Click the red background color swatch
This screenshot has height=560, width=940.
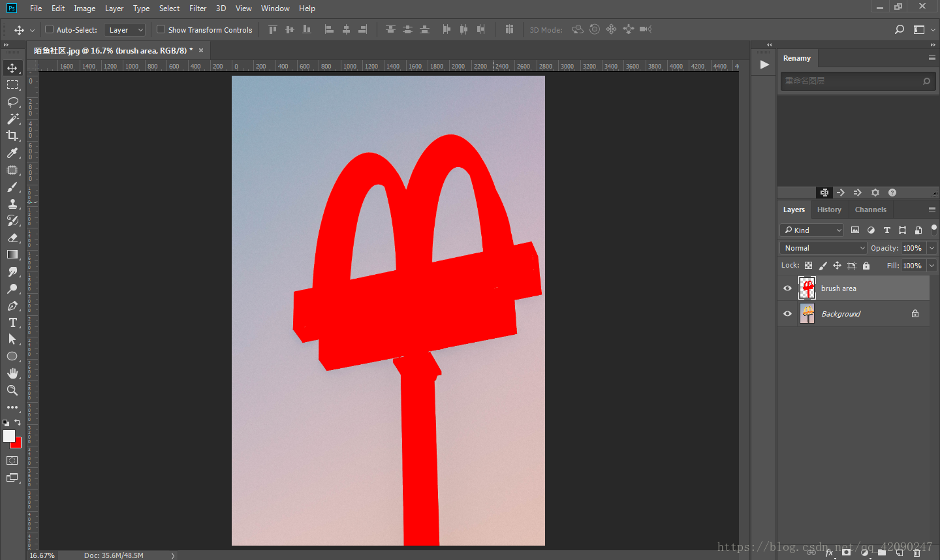[18, 444]
